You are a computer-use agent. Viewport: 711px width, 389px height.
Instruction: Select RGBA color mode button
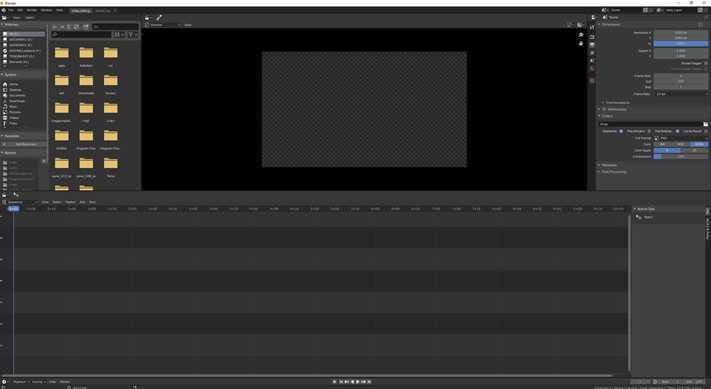(x=699, y=144)
